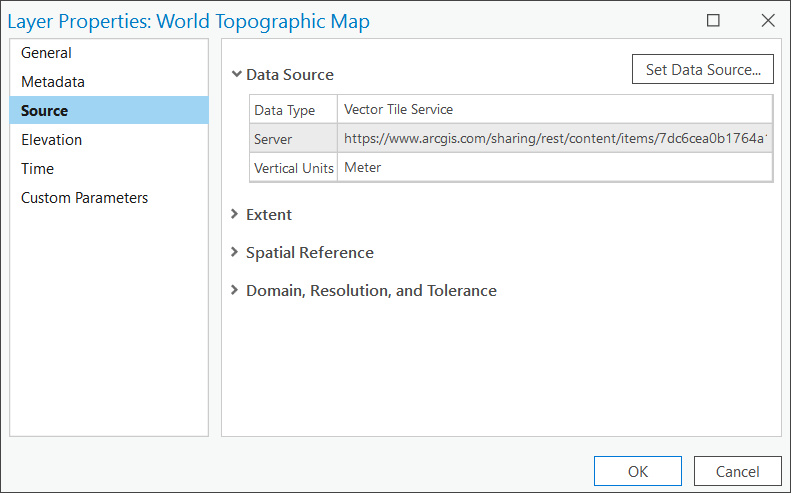This screenshot has width=791, height=493.
Task: Select the Server URL value cell
Action: 555,138
